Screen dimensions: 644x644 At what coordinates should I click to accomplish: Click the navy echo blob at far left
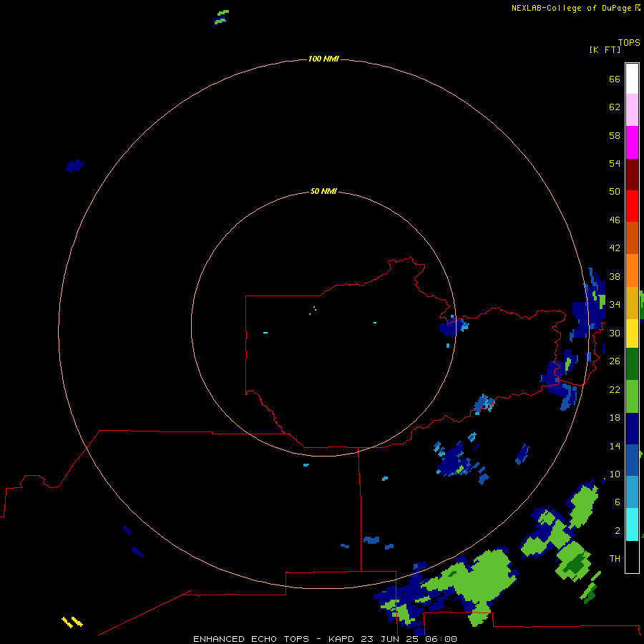click(74, 165)
